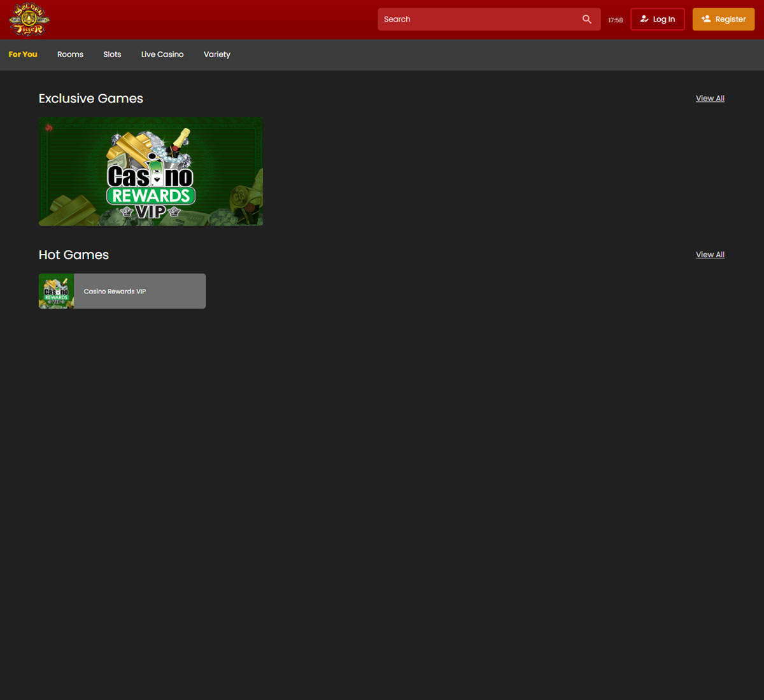Click the add-user icon on the Register button
Screen dimensions: 764x700
707,19
